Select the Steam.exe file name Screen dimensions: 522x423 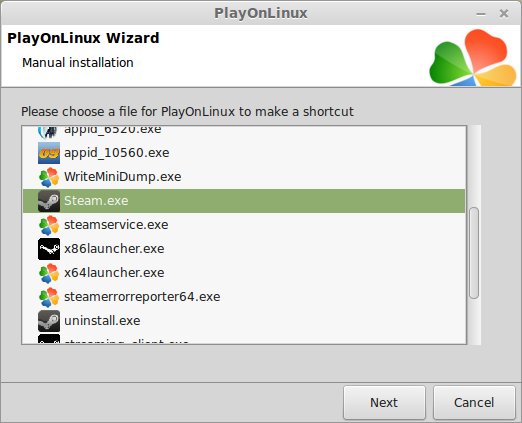pos(96,201)
